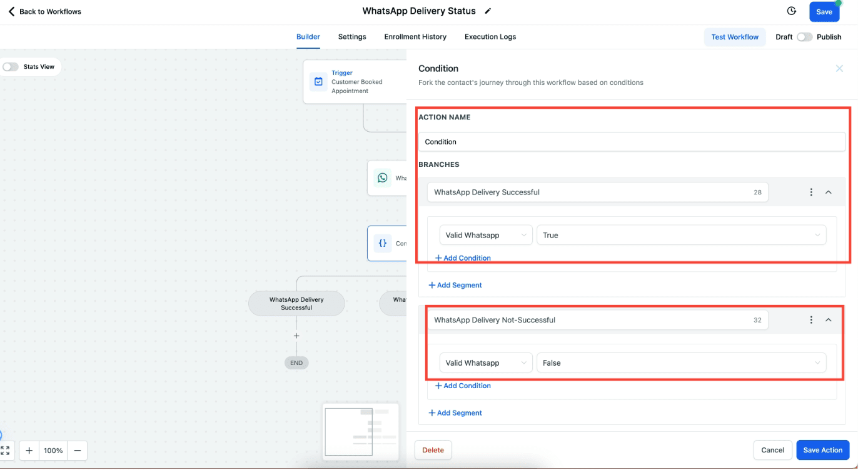The width and height of the screenshot is (868, 475).
Task: Open options menu for WhatsApp Delivery Not-Successful branch
Action: point(811,320)
